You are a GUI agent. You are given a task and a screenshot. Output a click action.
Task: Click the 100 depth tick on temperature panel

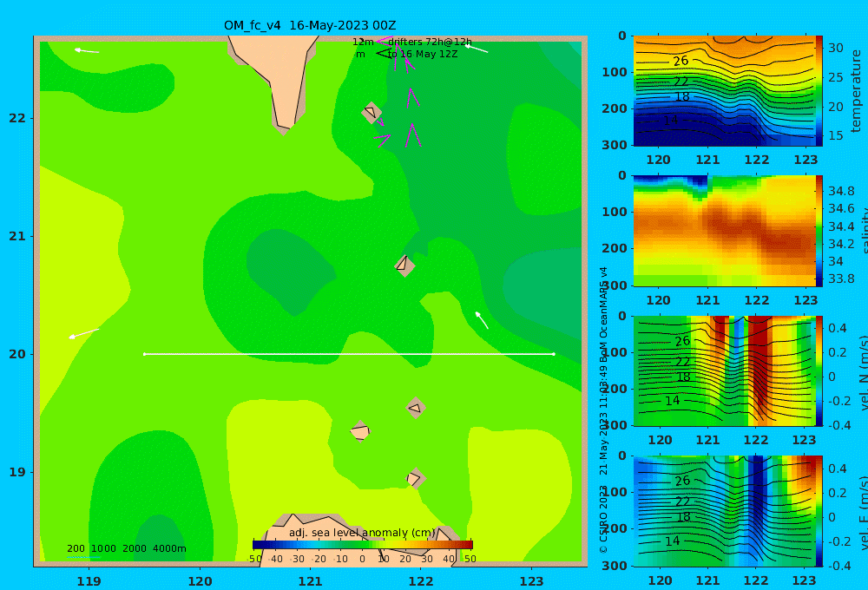[x=614, y=72]
